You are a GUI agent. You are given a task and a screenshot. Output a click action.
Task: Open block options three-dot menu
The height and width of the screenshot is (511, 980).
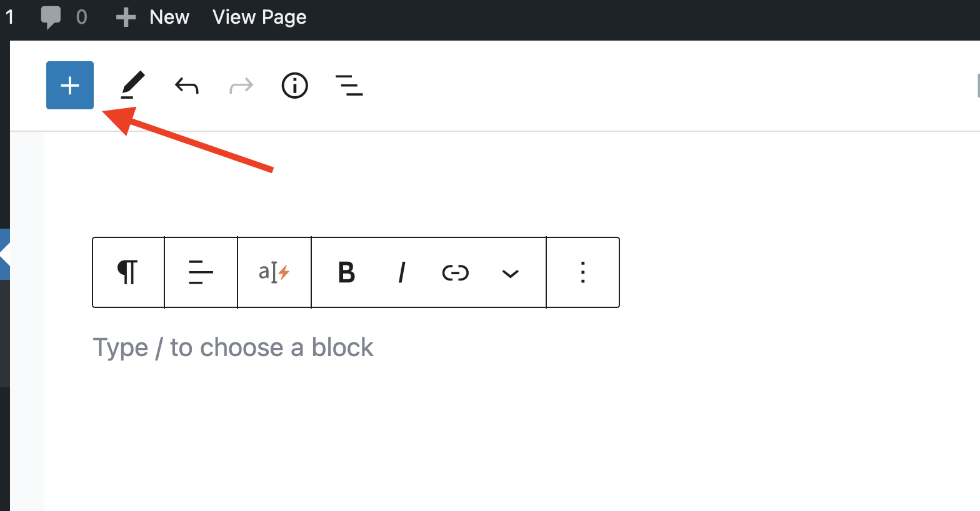point(582,272)
